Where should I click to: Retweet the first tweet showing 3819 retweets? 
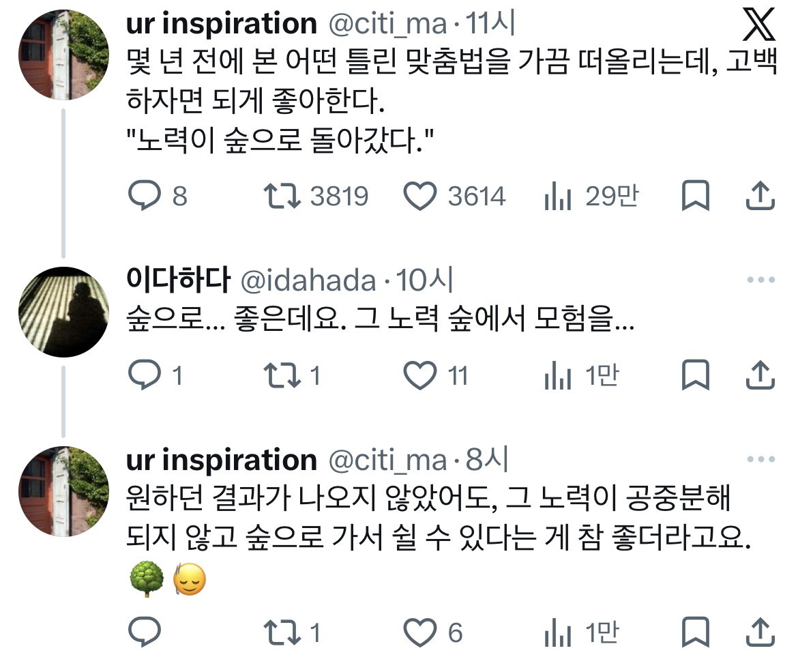click(282, 196)
